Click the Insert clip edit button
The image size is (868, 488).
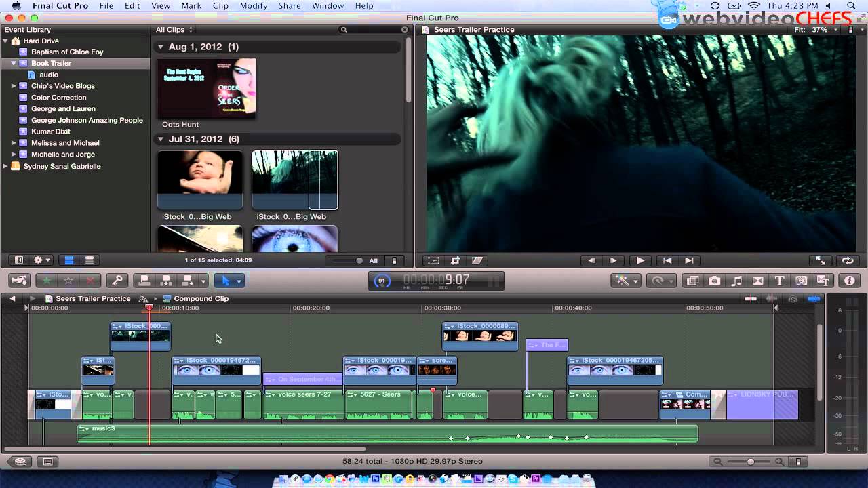[x=165, y=280]
